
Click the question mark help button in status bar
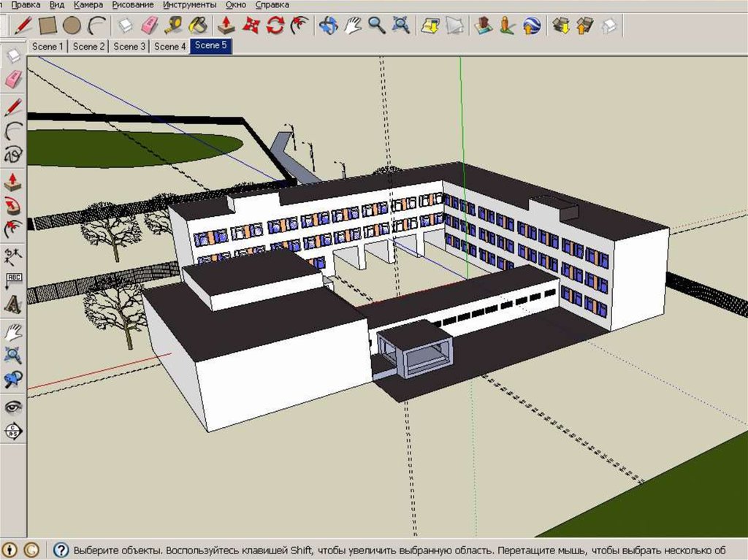click(61, 550)
